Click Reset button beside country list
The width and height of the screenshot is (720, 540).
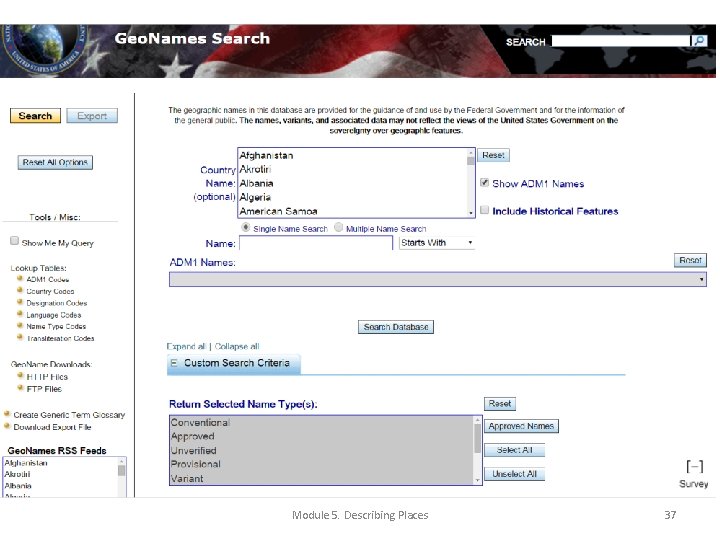tap(494, 155)
